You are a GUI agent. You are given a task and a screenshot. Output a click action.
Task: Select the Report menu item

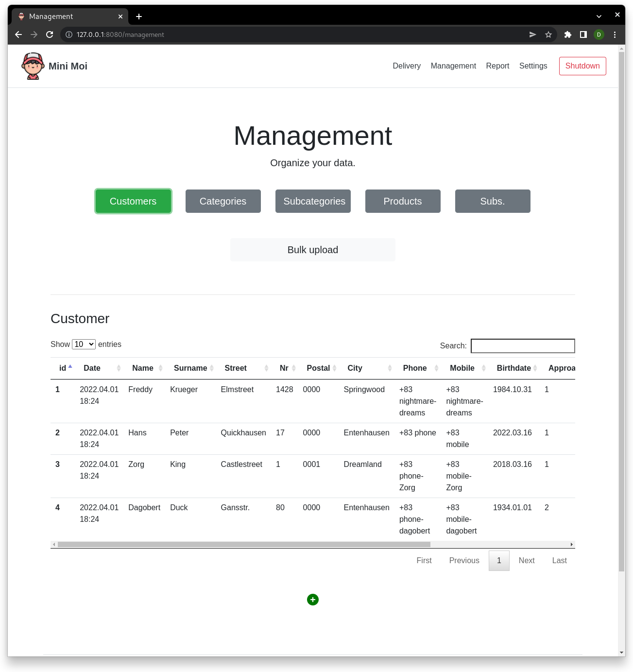497,66
